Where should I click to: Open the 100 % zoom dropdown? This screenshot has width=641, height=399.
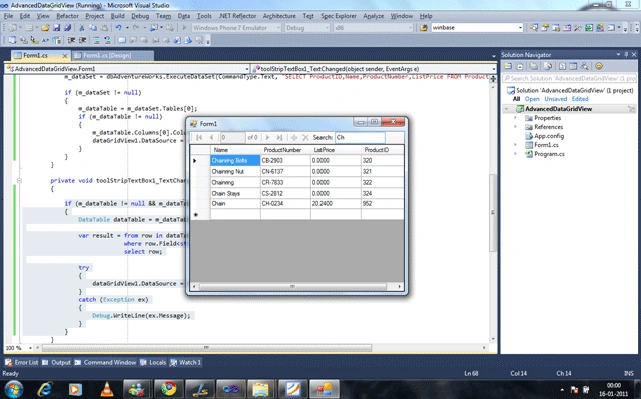(x=30, y=348)
